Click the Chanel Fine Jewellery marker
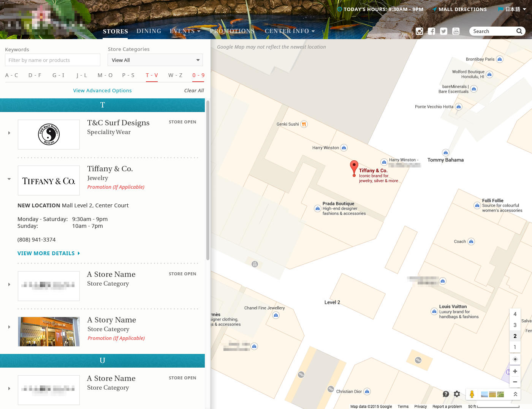532x409 pixels. [276, 315]
